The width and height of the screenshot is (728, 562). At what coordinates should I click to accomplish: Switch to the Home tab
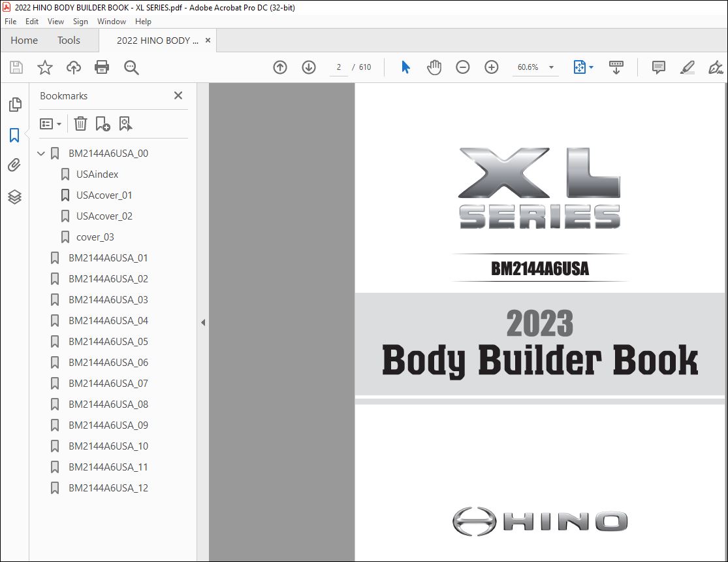click(24, 41)
